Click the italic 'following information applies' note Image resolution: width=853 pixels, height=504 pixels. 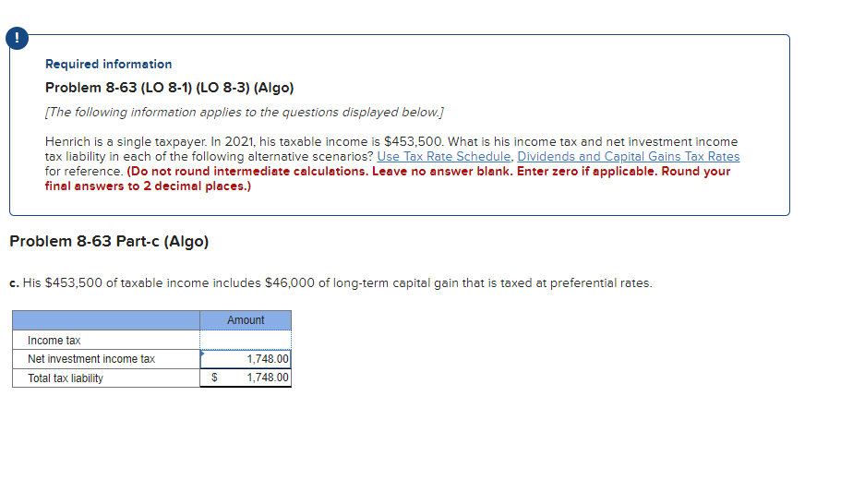245,112
